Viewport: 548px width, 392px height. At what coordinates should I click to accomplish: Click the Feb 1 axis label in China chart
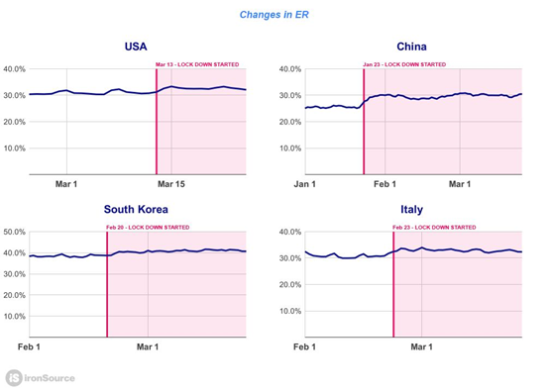384,184
